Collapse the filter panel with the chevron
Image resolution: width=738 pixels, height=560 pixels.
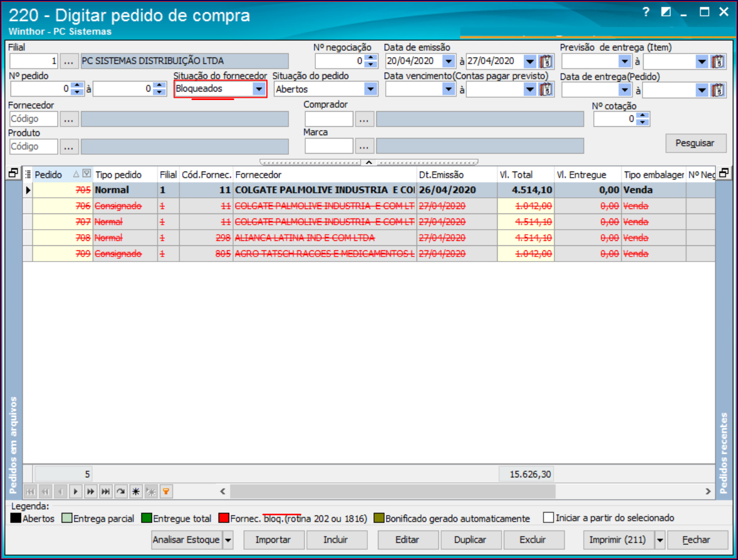(x=369, y=163)
